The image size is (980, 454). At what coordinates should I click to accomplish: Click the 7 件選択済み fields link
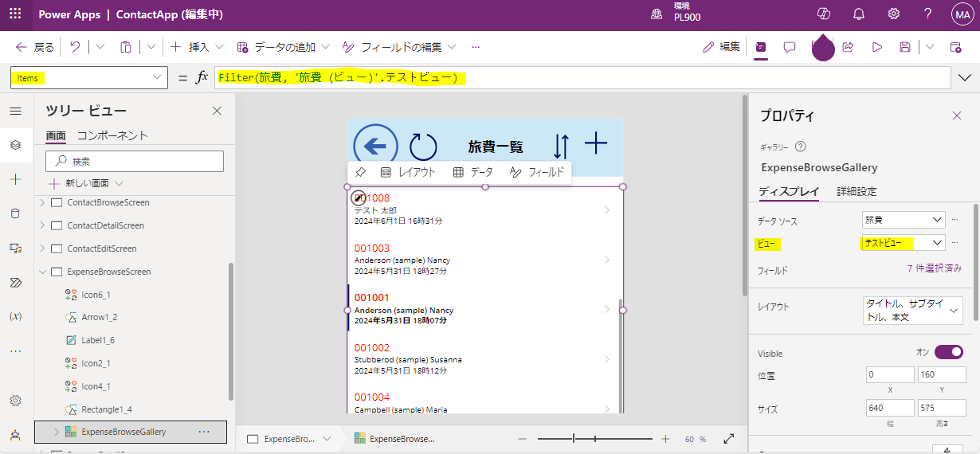tap(935, 269)
